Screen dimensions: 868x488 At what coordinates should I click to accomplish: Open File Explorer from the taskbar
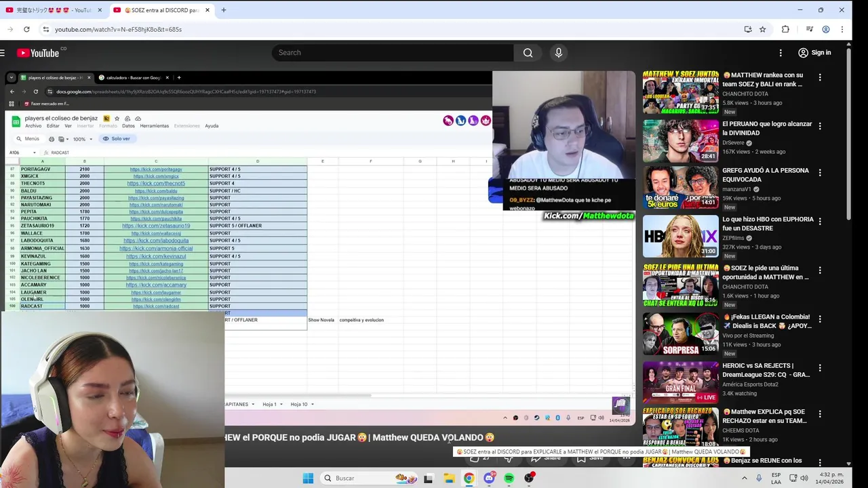(449, 478)
